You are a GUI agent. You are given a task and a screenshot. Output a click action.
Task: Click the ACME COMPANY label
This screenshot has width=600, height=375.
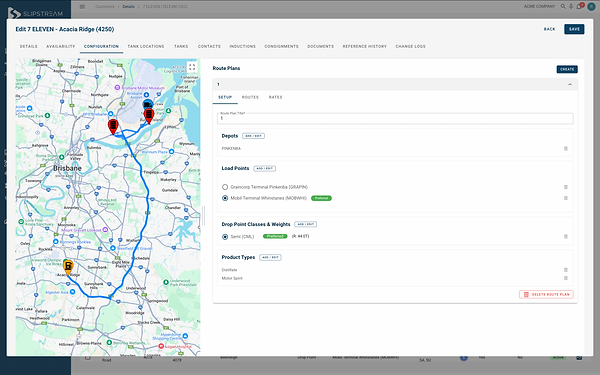539,7
